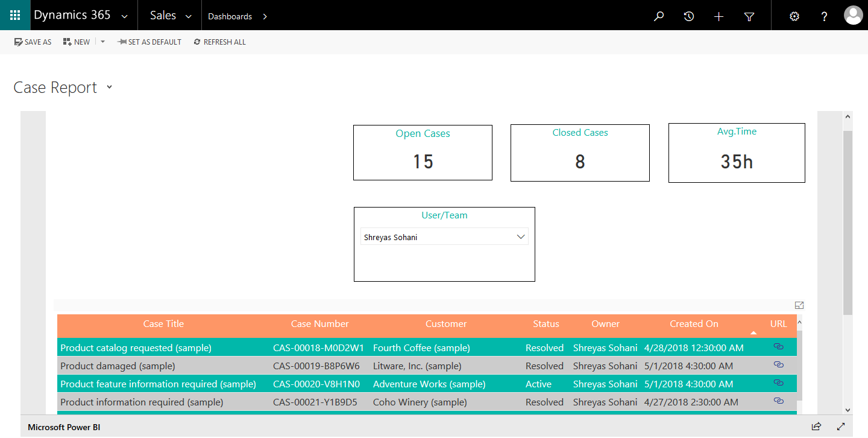Enter full screen with the diagonal arrows icon
This screenshot has width=868, height=438.
(840, 426)
